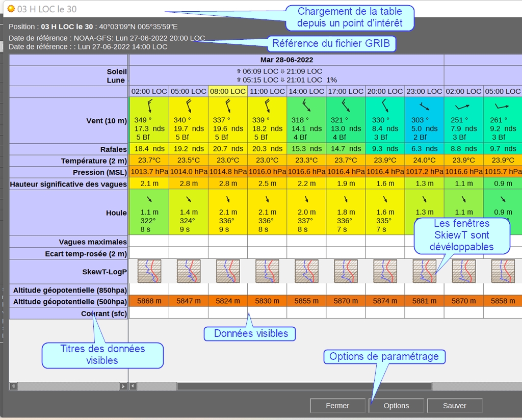
Task: Click the wind barb above 339°
Action: 267,106
